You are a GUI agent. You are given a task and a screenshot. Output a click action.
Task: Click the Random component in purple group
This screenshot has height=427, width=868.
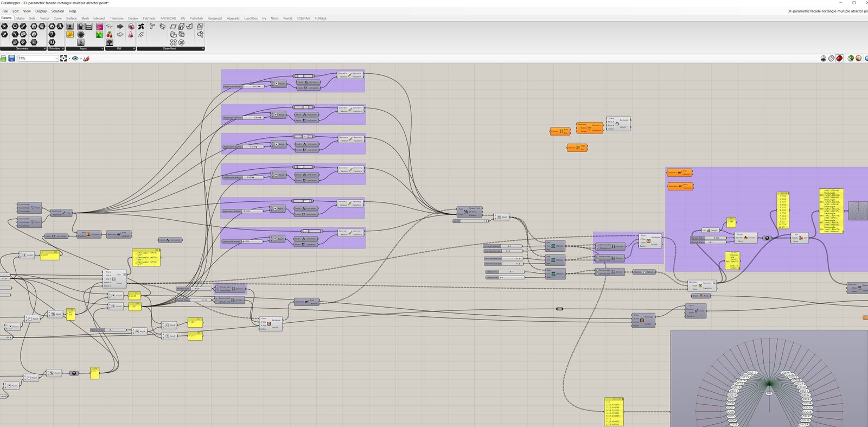[x=746, y=238]
